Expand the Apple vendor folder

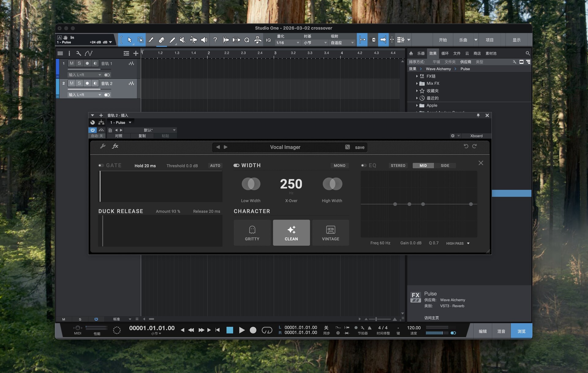[417, 105]
